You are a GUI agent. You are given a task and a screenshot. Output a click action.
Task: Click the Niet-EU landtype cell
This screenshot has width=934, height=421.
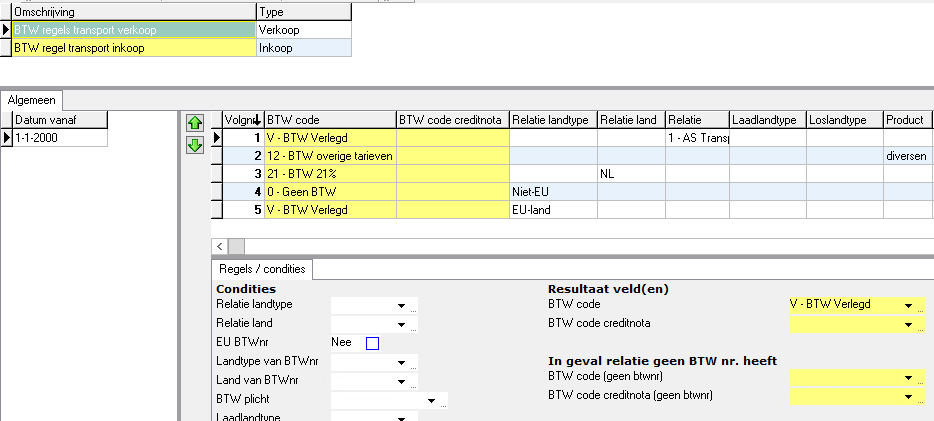(553, 192)
